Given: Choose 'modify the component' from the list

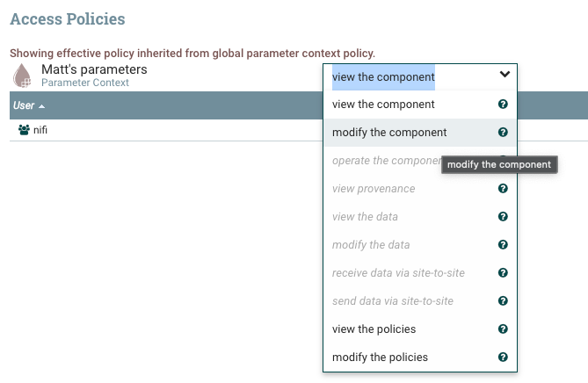Looking at the screenshot, I should pyautogui.click(x=389, y=133).
